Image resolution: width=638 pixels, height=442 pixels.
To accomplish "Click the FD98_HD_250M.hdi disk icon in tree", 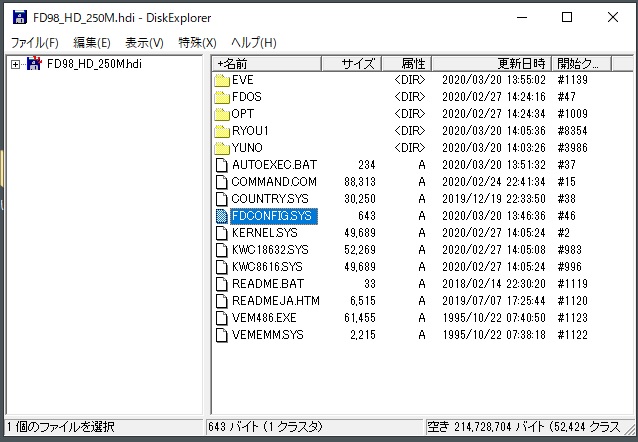I will (x=34, y=63).
